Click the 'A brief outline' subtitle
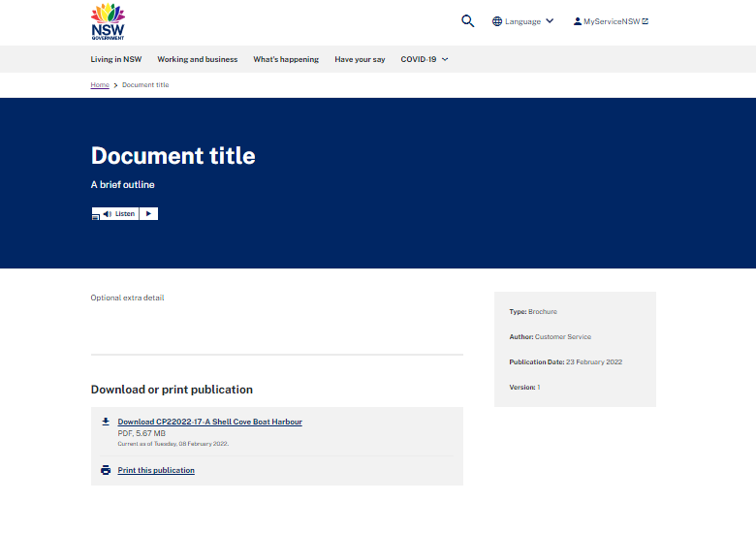The image size is (756, 533). [x=123, y=184]
